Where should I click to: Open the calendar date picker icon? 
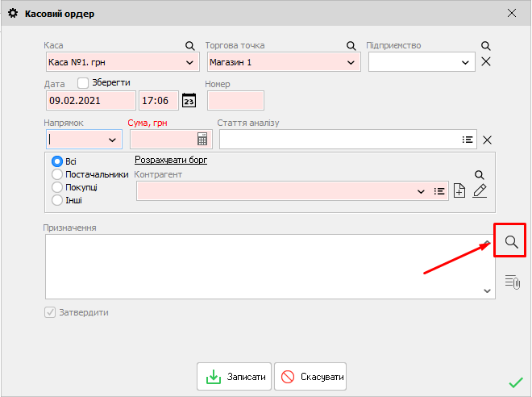[x=189, y=101]
